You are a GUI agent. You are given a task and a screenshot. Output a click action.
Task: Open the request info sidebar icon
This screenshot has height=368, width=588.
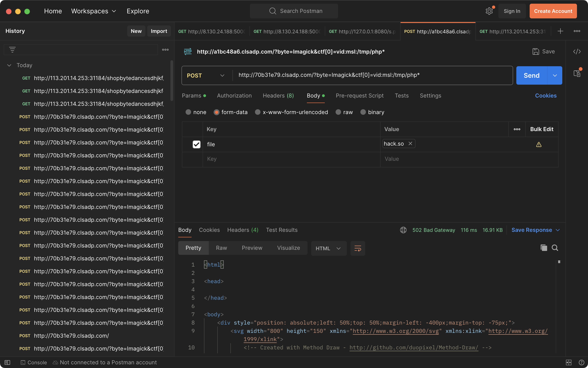[x=577, y=73]
